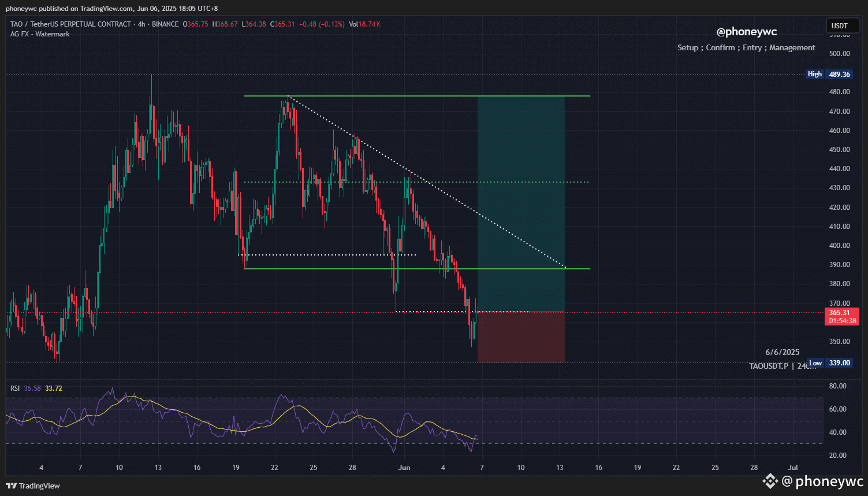Click the 470.00 price scale label
This screenshot has width=868, height=496.
[x=840, y=112]
